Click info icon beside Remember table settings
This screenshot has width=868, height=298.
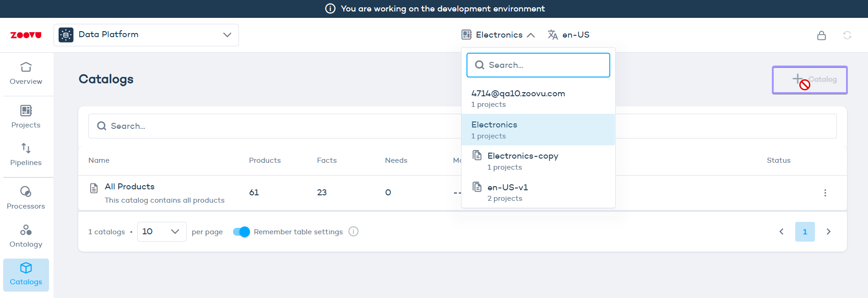tap(353, 232)
